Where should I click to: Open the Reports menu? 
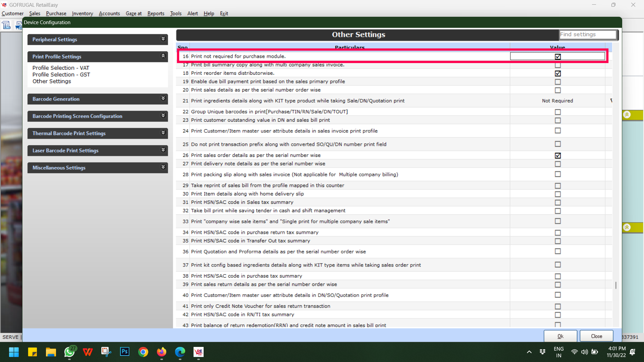[x=156, y=13]
